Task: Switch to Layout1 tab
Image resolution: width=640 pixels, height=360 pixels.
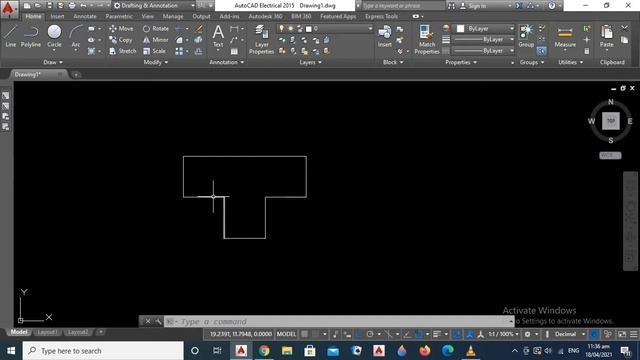Action: (x=47, y=332)
